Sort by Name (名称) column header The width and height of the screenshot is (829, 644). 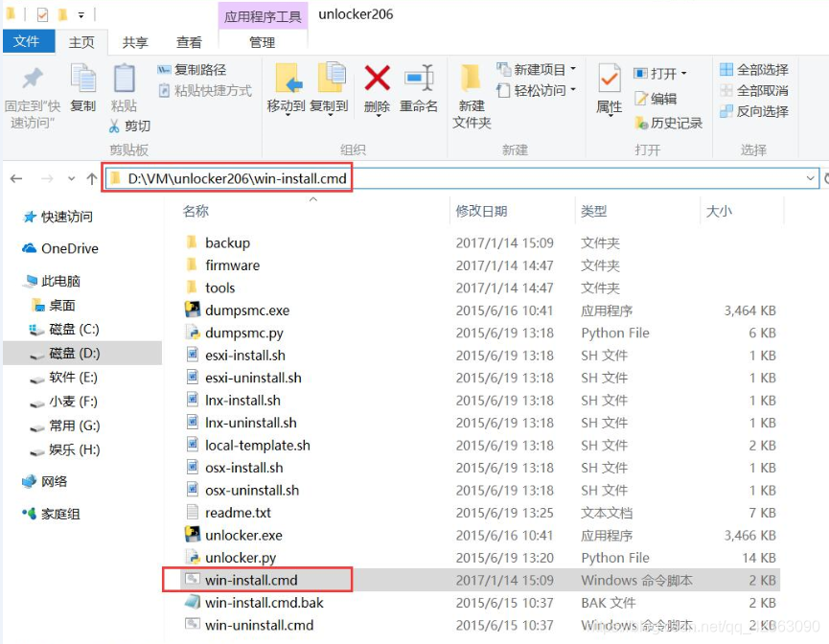click(196, 212)
